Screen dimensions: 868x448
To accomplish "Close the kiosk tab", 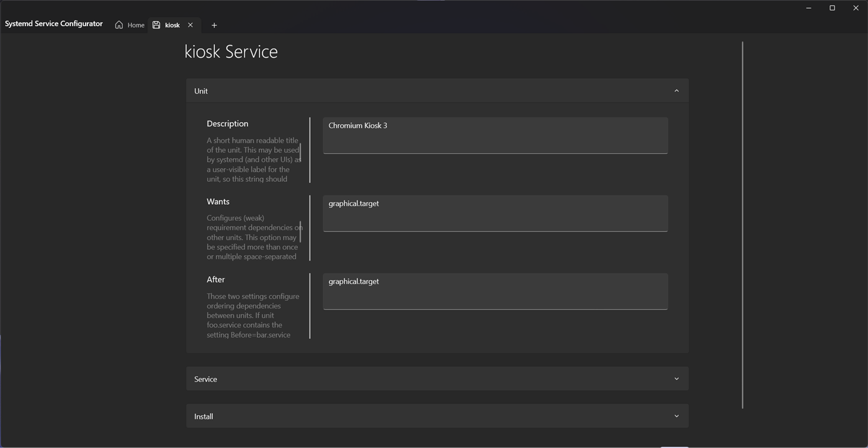I will [x=190, y=25].
